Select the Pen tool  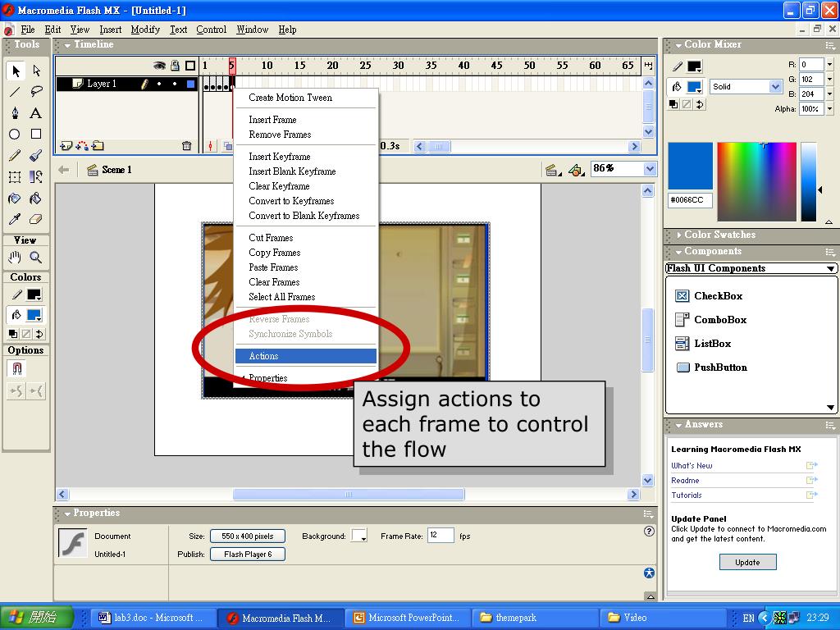[x=16, y=113]
